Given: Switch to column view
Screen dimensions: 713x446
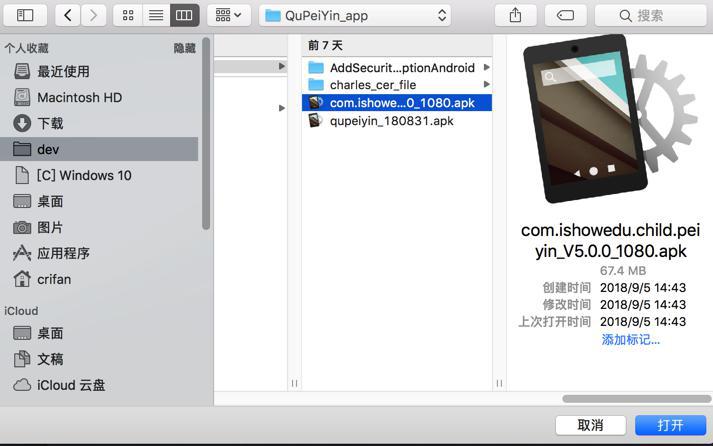Looking at the screenshot, I should tap(184, 15).
